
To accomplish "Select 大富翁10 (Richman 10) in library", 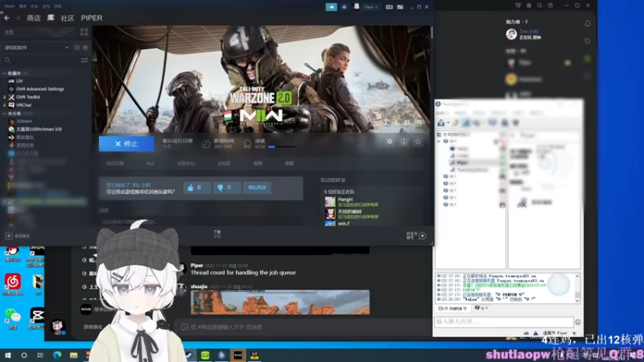I will click(x=39, y=130).
